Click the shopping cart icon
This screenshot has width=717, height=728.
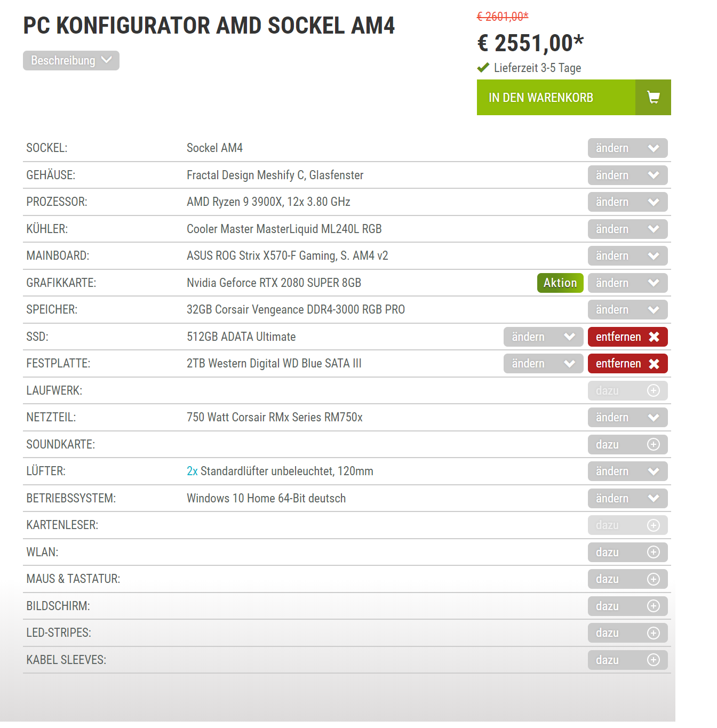653,97
